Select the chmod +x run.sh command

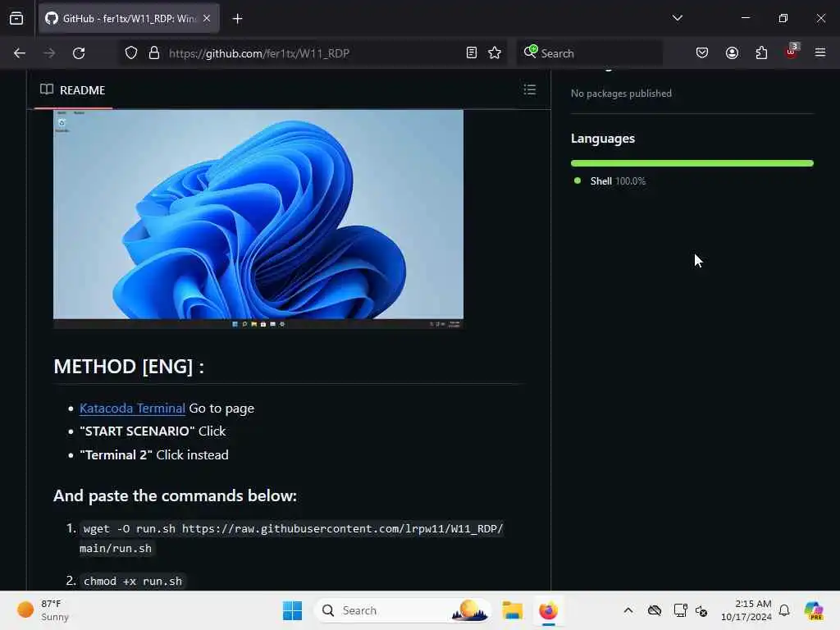(x=133, y=582)
